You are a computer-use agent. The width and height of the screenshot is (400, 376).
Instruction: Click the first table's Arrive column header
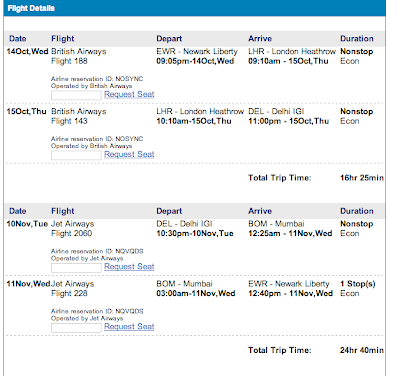coord(260,39)
